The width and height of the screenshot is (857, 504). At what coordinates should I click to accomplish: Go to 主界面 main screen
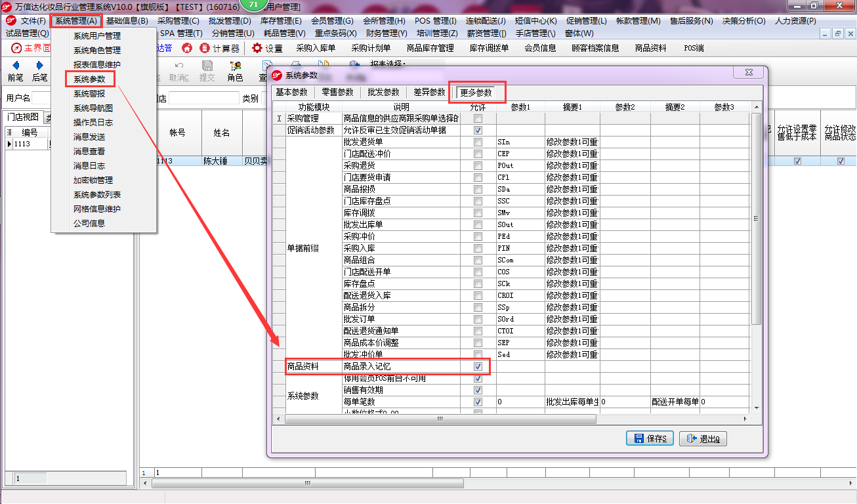31,48
